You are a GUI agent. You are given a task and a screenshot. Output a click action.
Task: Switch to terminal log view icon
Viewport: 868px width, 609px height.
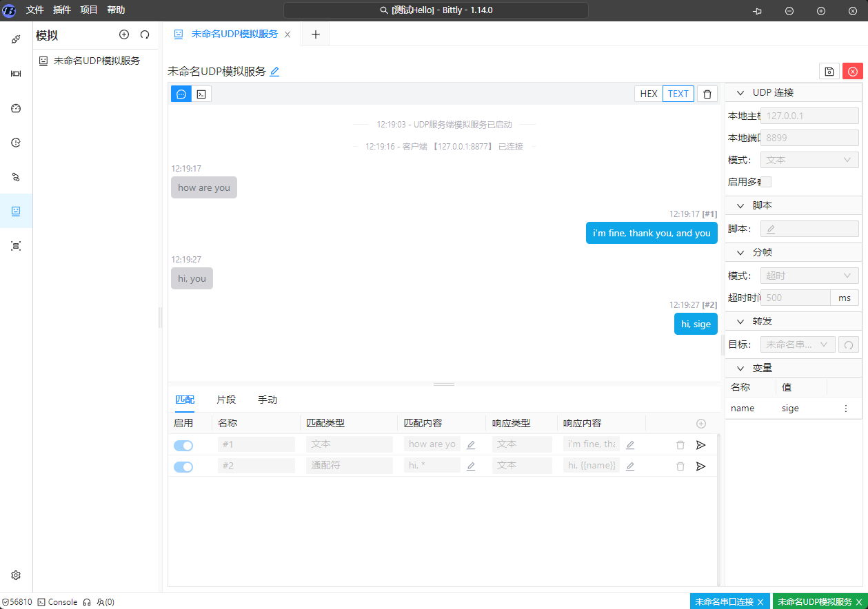tap(201, 94)
